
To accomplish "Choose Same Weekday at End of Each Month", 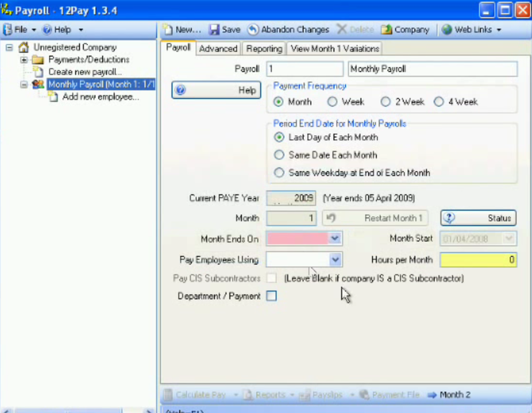I will coord(279,173).
